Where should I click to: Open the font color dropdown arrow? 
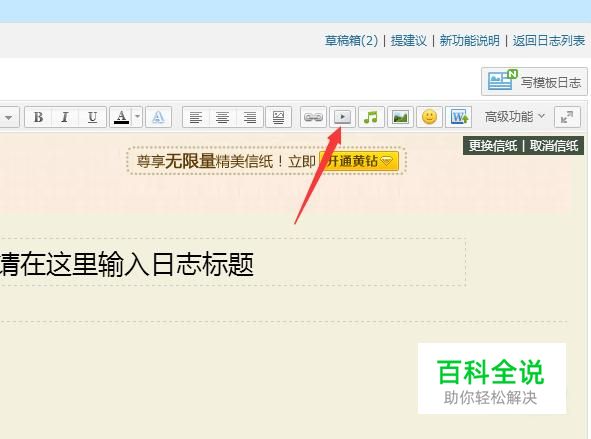(138, 117)
